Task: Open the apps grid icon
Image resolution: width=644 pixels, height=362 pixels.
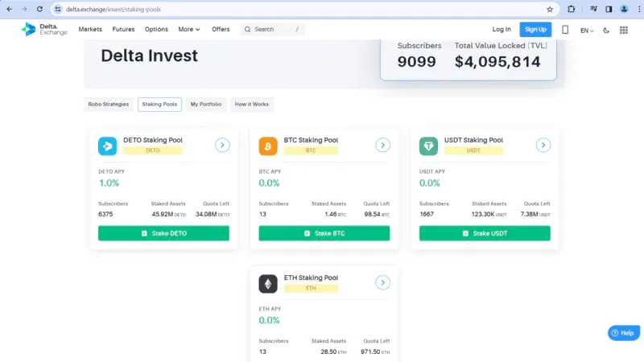Action: (623, 30)
